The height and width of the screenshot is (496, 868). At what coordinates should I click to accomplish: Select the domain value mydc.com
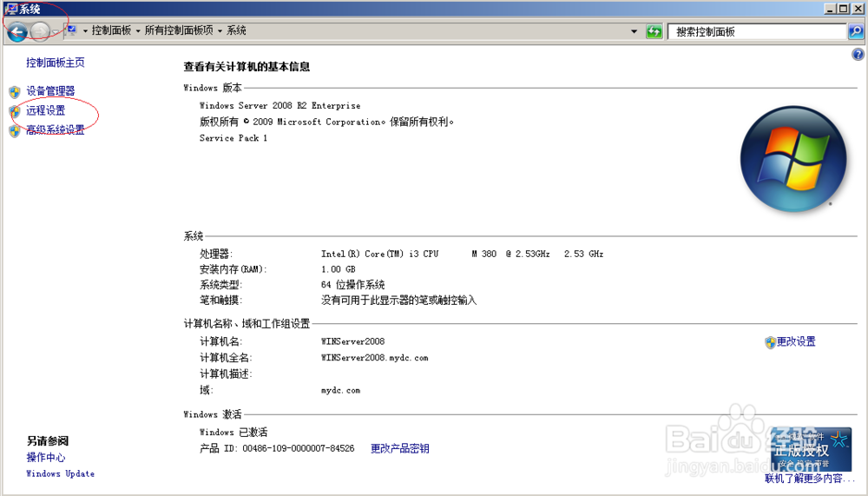point(340,391)
